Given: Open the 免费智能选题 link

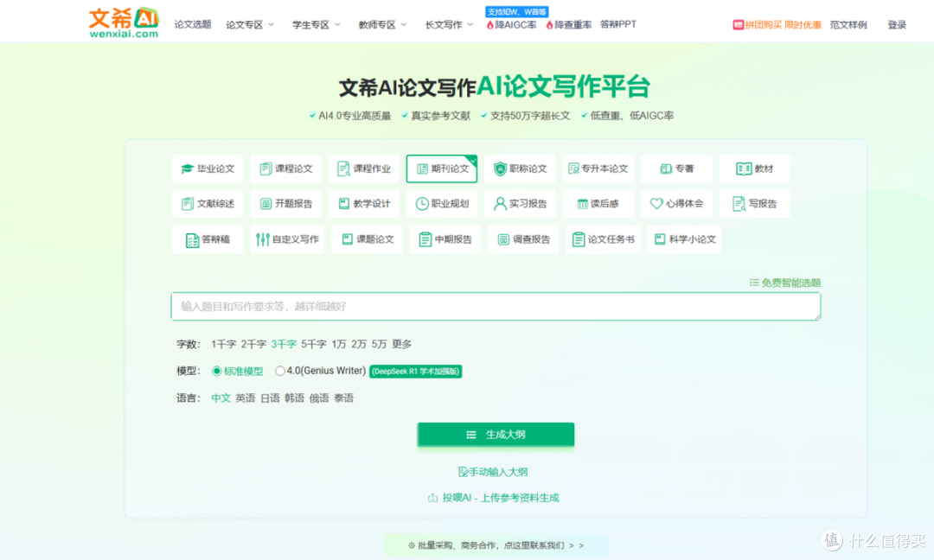Looking at the screenshot, I should [x=785, y=283].
